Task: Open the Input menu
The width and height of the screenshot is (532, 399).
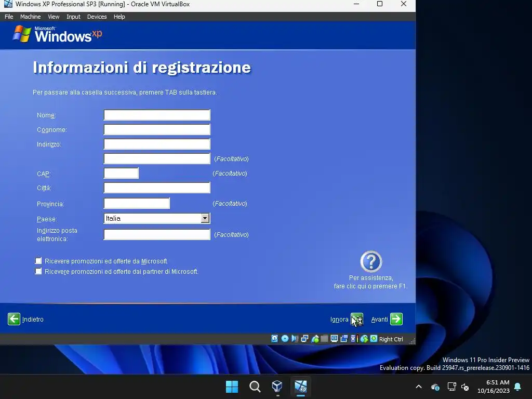Action: 73,17
